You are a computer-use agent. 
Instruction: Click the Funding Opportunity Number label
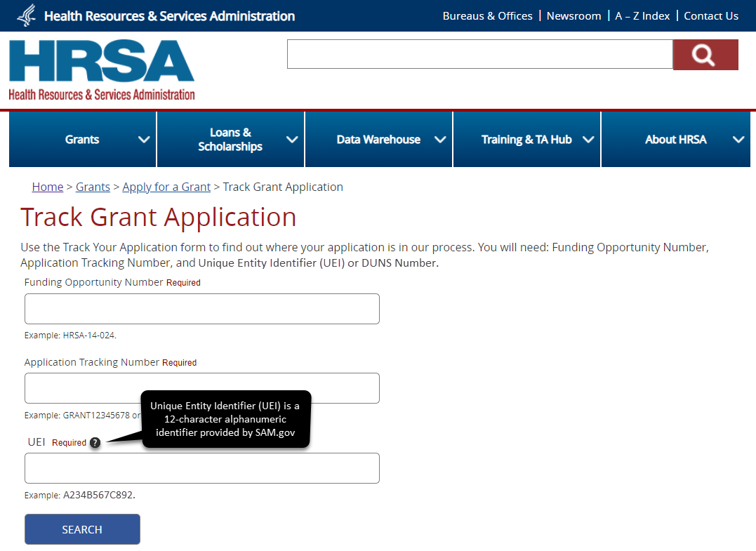pyautogui.click(x=93, y=282)
